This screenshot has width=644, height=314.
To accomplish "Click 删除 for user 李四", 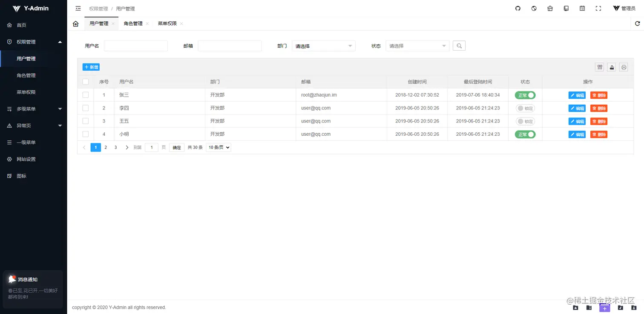I will tap(599, 108).
